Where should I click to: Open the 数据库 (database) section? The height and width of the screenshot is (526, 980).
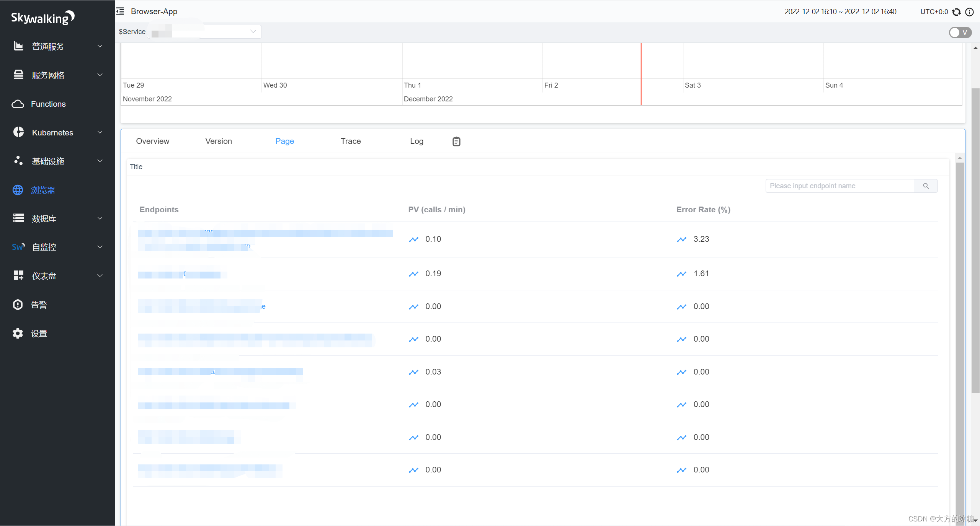(43, 218)
